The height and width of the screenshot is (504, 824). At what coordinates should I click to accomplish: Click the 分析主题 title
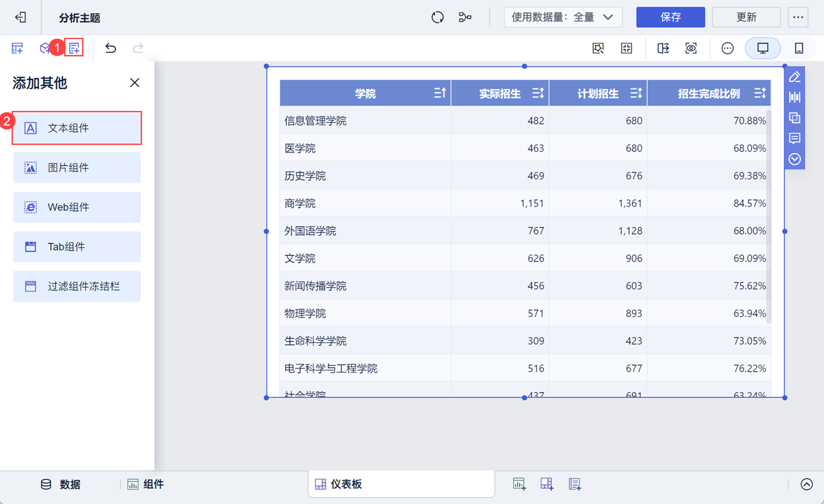pos(79,18)
